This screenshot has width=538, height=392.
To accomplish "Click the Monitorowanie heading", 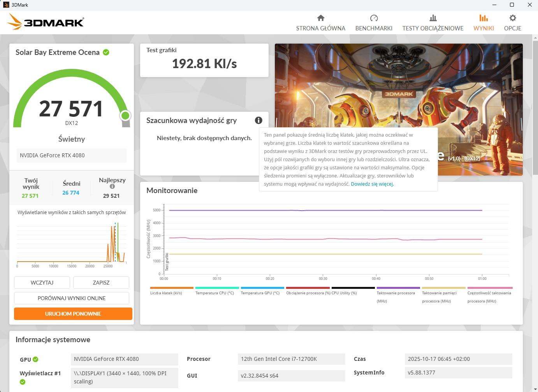I will (172, 190).
